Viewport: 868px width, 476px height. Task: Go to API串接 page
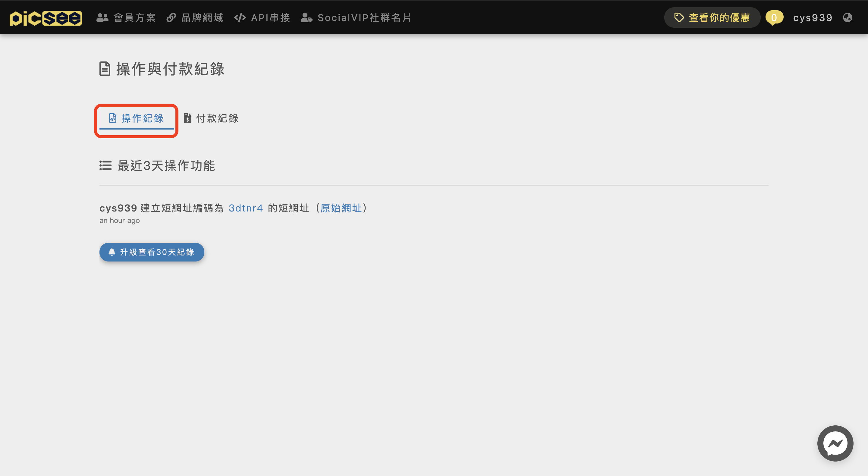pos(262,17)
